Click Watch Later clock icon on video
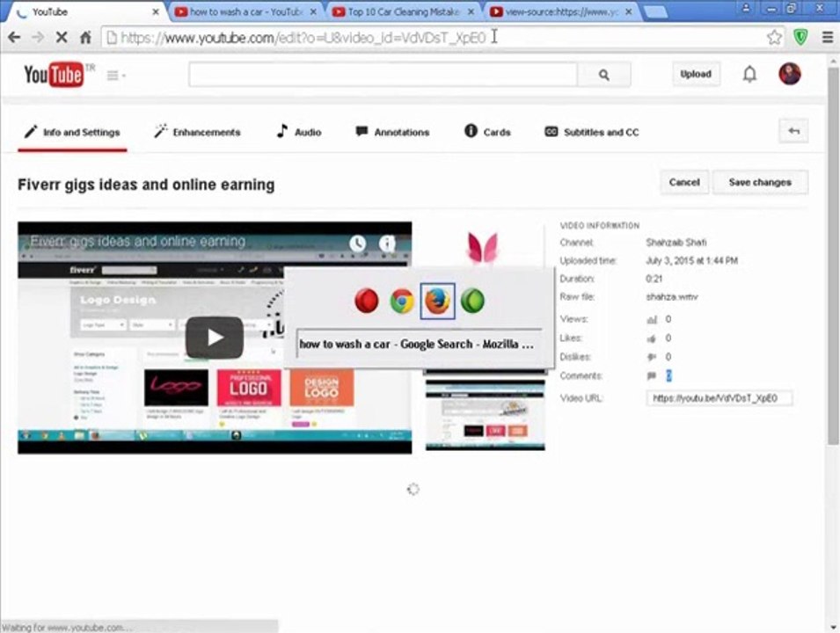840x633 pixels. coord(357,244)
